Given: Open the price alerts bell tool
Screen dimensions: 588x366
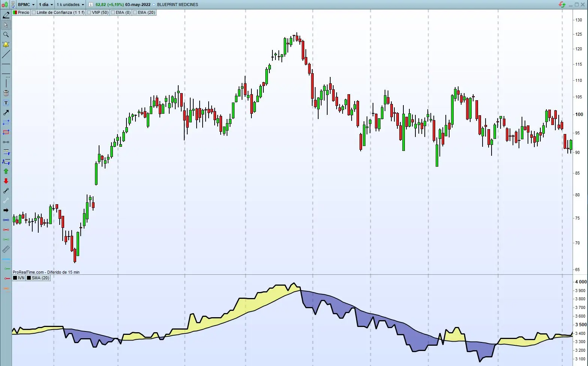Looking at the screenshot, I should pyautogui.click(x=6, y=44).
